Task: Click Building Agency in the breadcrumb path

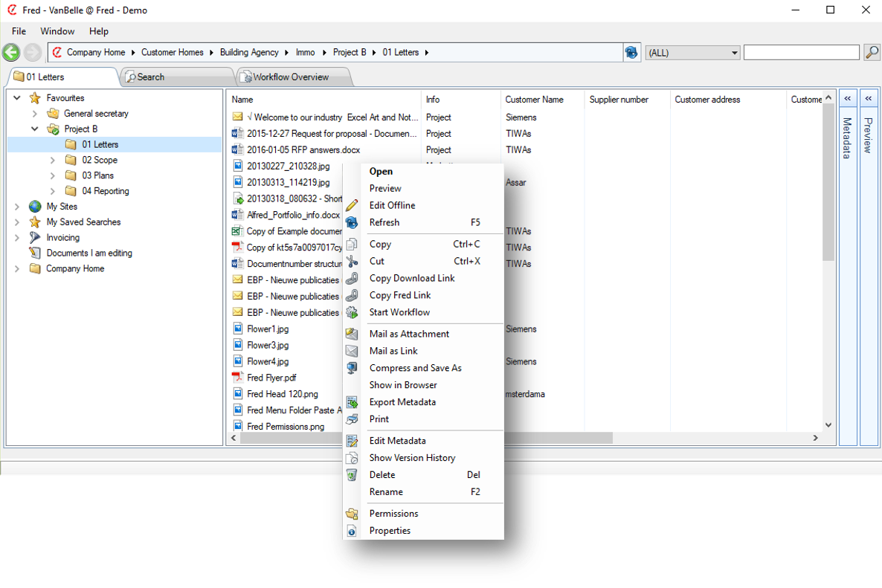Action: coord(249,52)
